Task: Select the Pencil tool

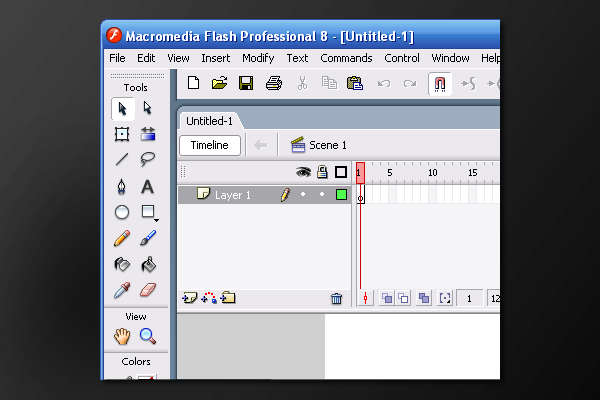Action: [122, 238]
